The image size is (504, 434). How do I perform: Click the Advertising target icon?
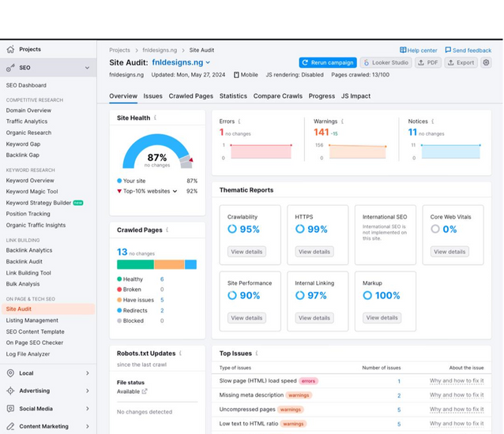pyautogui.click(x=10, y=391)
